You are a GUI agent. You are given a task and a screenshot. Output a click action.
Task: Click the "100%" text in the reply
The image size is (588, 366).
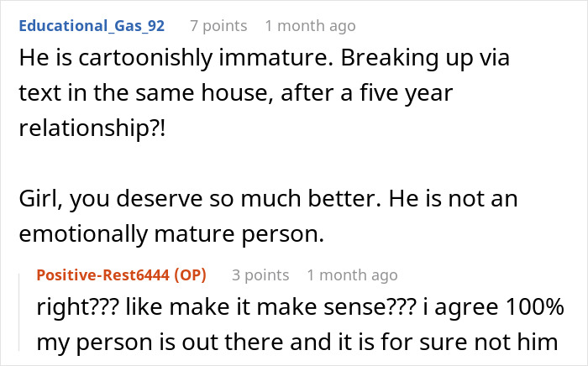(x=535, y=307)
